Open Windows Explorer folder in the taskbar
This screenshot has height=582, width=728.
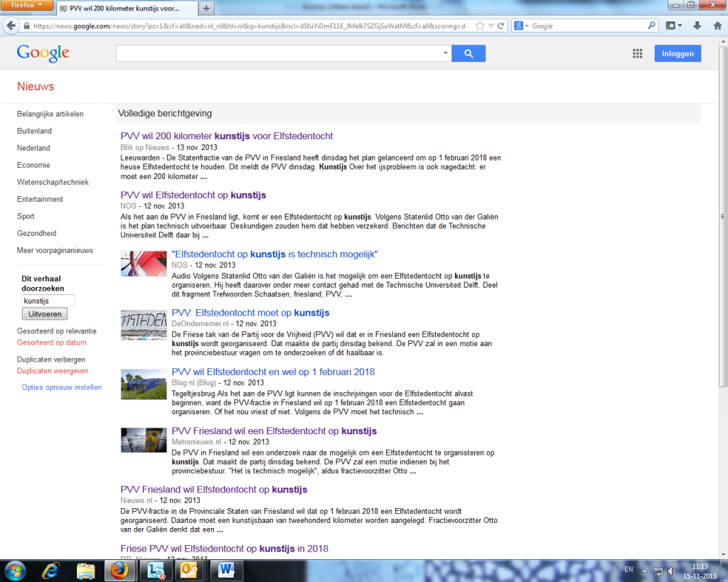(x=85, y=571)
